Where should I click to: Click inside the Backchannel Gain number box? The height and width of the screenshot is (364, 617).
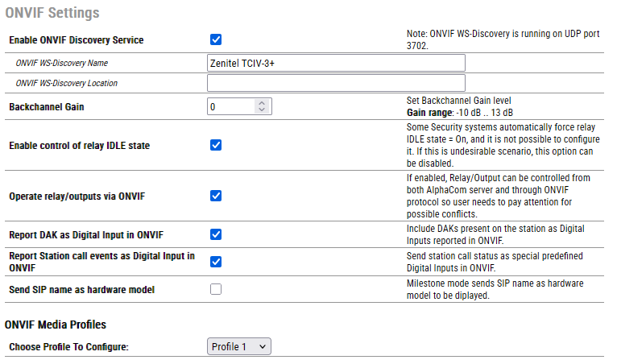pyautogui.click(x=230, y=106)
